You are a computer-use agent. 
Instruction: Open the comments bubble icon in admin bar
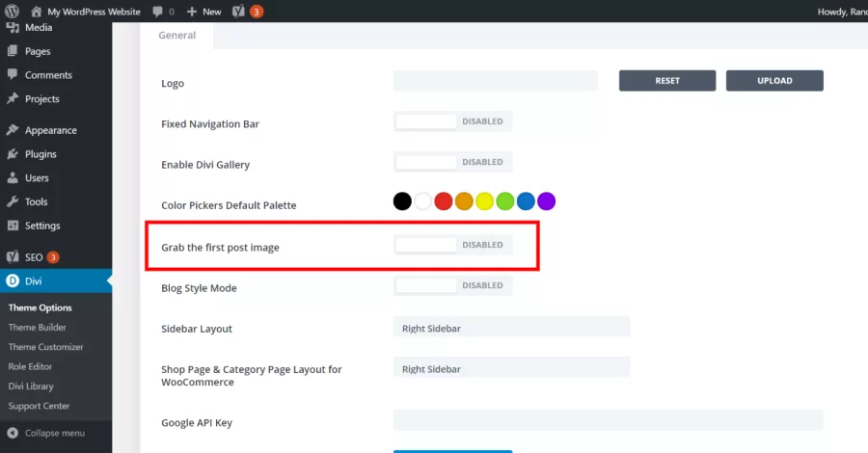(158, 12)
